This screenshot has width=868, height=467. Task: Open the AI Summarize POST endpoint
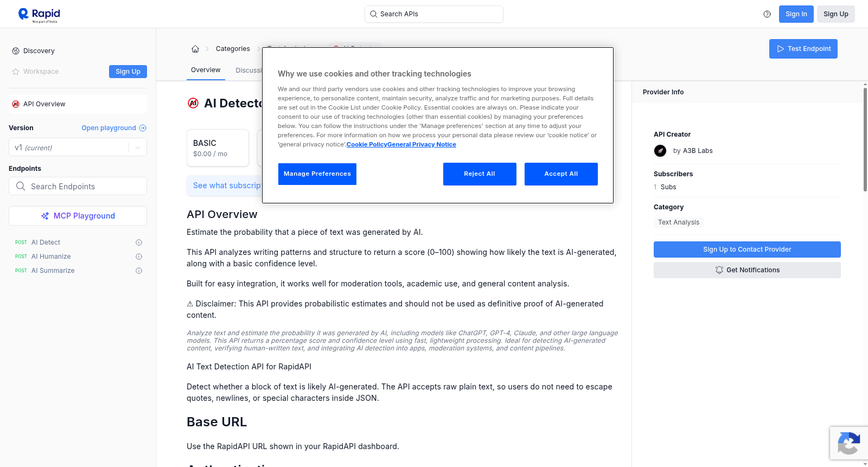(x=53, y=271)
